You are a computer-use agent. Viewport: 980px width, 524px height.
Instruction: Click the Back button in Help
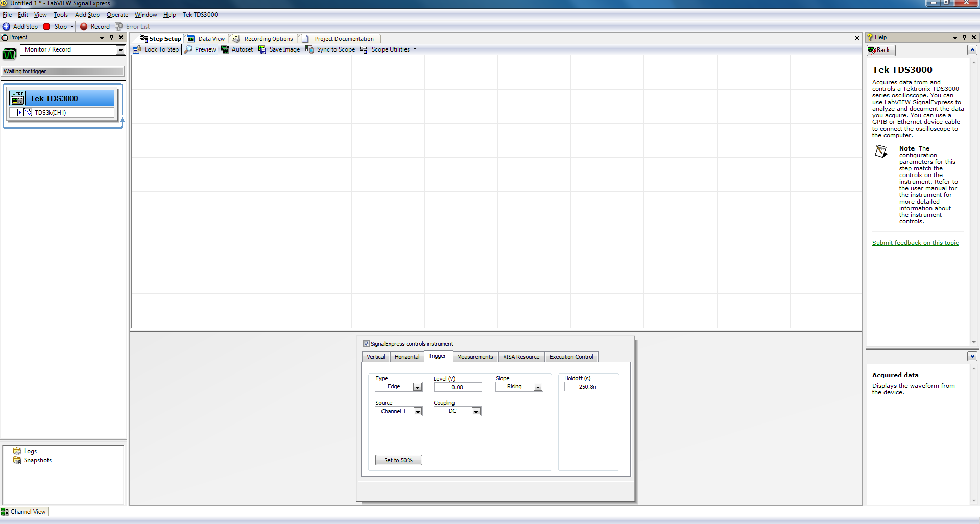point(881,50)
